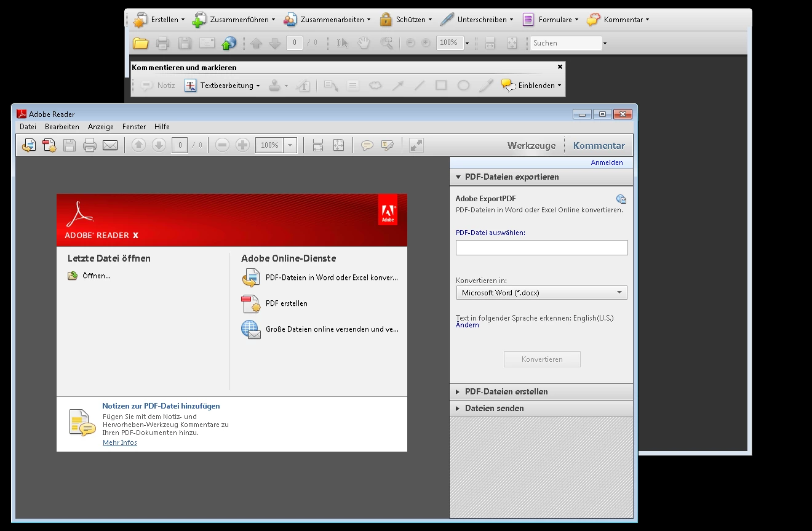This screenshot has height=531, width=812.
Task: Click the save icon in Adobe Reader toolbar
Action: (70, 146)
